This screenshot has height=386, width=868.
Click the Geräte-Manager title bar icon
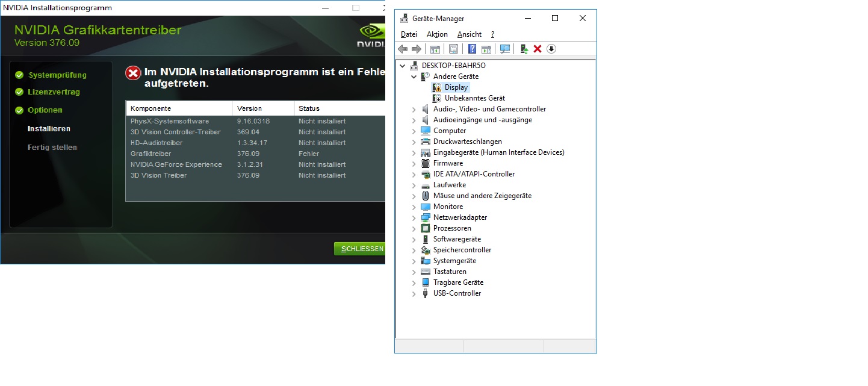point(404,19)
